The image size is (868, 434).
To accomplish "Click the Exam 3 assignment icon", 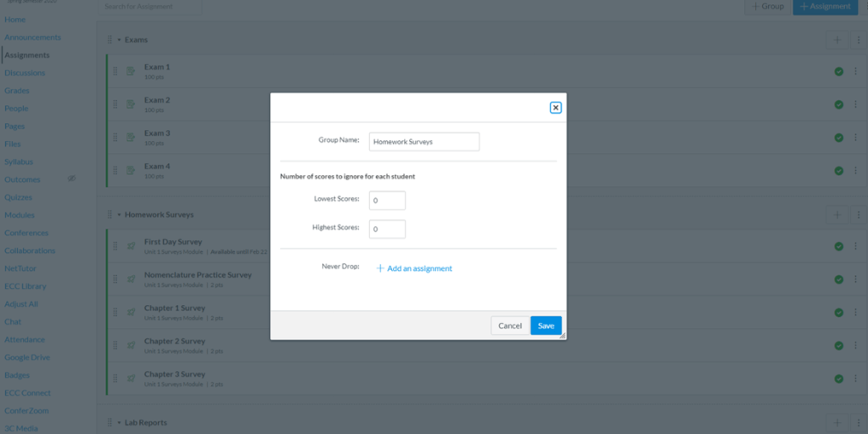I will point(131,138).
